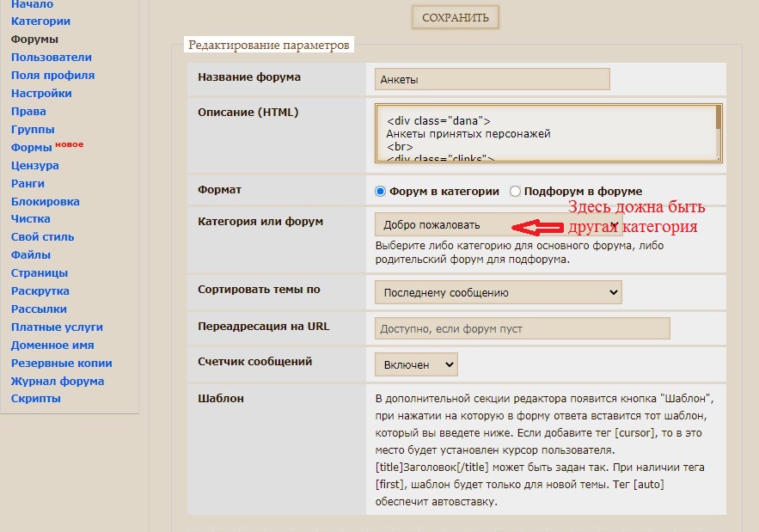The width and height of the screenshot is (759, 532).
Task: Open the Рассылки section
Action: 39,309
